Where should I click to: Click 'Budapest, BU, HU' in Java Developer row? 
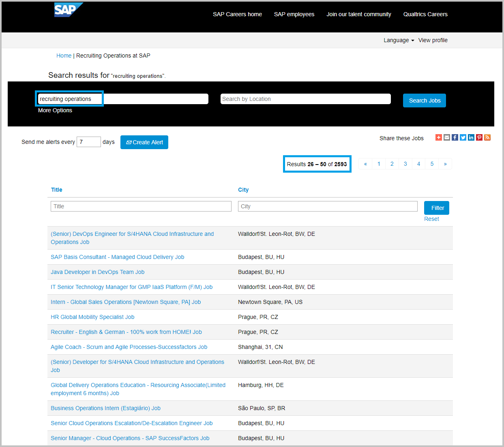[261, 272]
